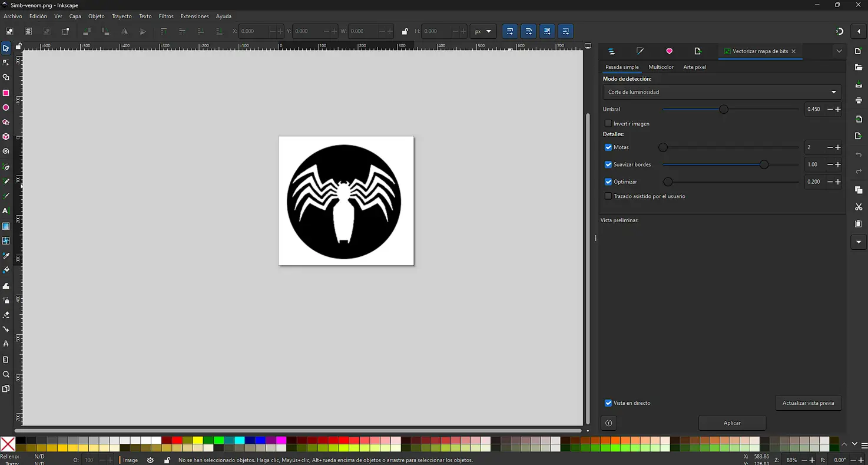Uncheck Vista en directo option
This screenshot has height=465, width=868.
(608, 403)
